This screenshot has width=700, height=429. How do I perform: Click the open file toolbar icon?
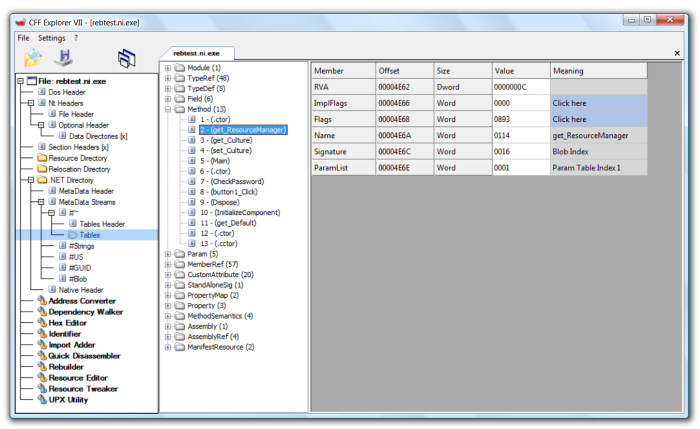(x=33, y=58)
